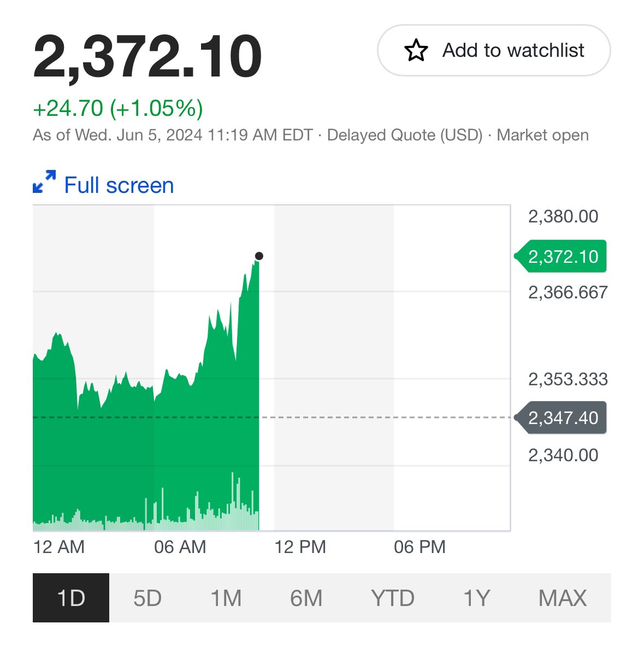Click the 06 AM time axis label
This screenshot has height=647, width=644.
180,547
